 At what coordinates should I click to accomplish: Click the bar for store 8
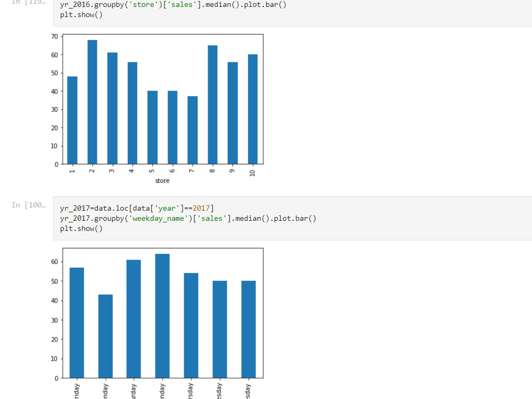[213, 104]
